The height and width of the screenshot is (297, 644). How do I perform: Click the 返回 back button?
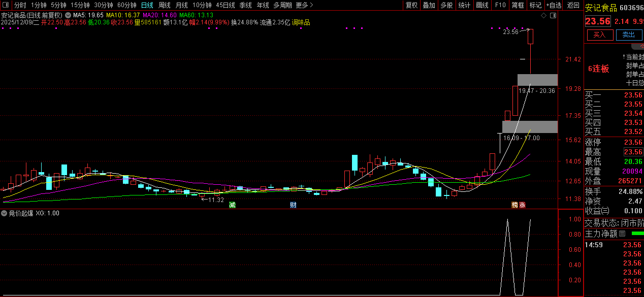(x=573, y=5)
